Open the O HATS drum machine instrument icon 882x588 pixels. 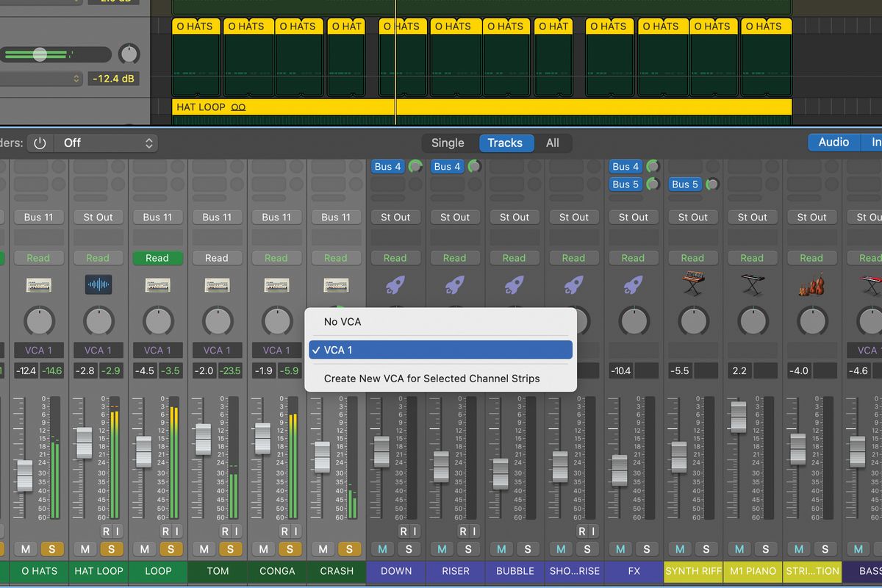pos(38,285)
